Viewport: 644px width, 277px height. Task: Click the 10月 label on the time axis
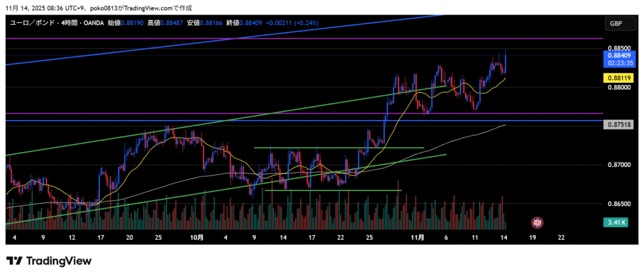pyautogui.click(x=197, y=238)
